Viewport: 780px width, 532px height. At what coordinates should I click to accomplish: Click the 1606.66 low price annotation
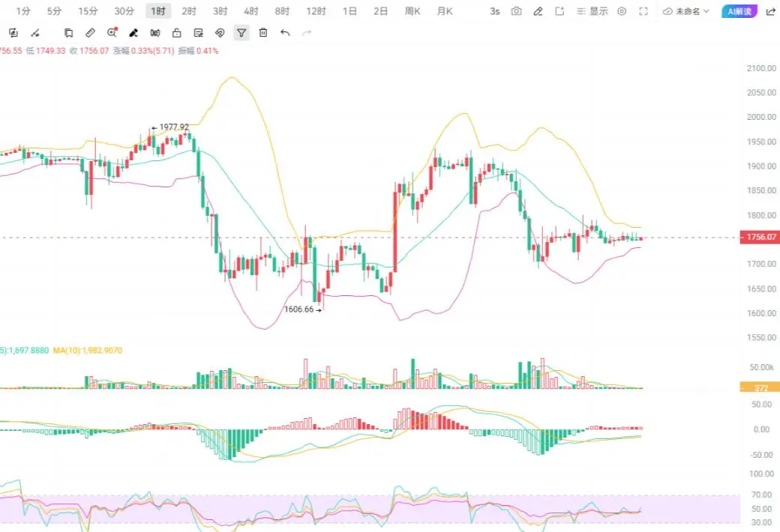pyautogui.click(x=302, y=309)
